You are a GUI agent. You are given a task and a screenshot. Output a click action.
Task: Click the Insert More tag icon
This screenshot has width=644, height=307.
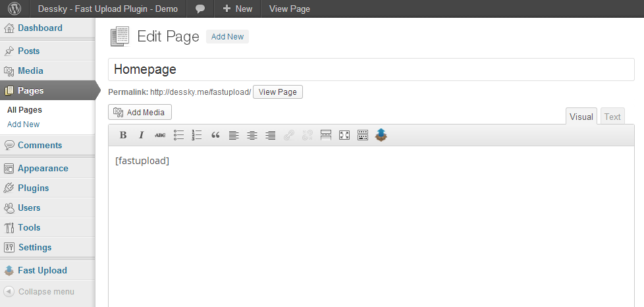[325, 135]
